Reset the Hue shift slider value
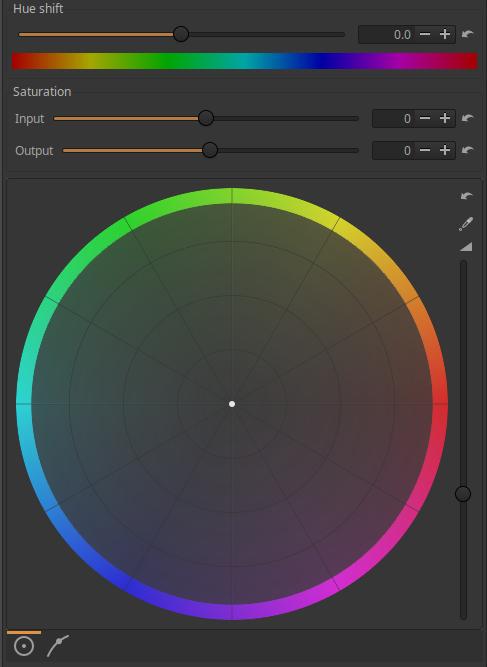 pos(467,34)
